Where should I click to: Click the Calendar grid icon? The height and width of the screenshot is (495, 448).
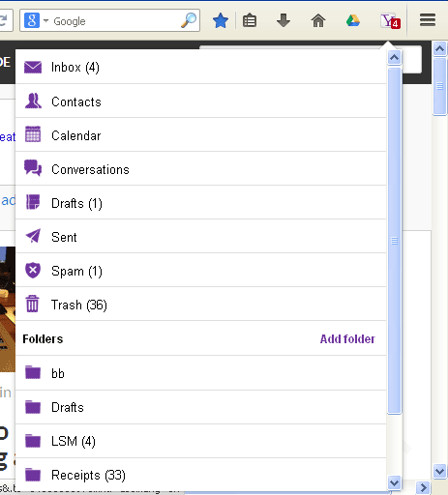click(x=33, y=134)
